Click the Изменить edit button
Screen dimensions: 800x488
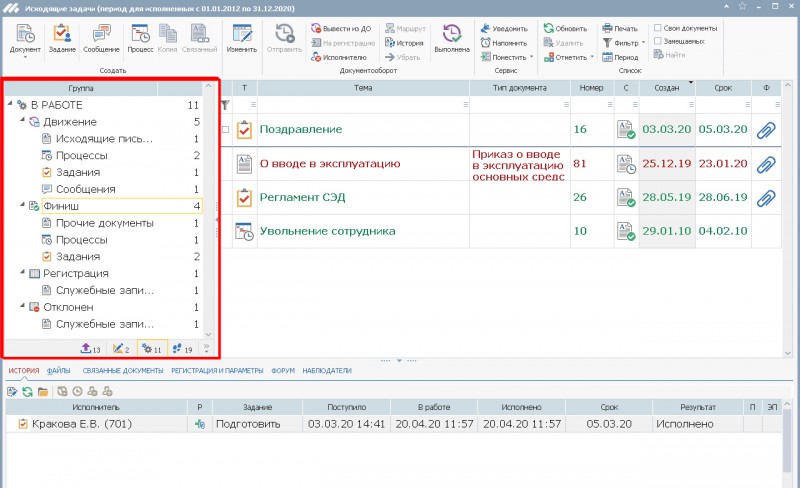[x=242, y=39]
